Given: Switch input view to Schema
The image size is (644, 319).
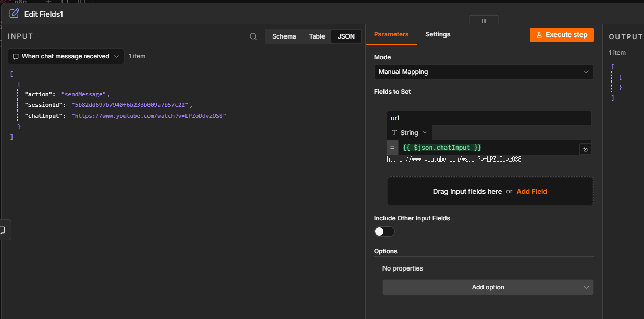Looking at the screenshot, I should (x=284, y=36).
